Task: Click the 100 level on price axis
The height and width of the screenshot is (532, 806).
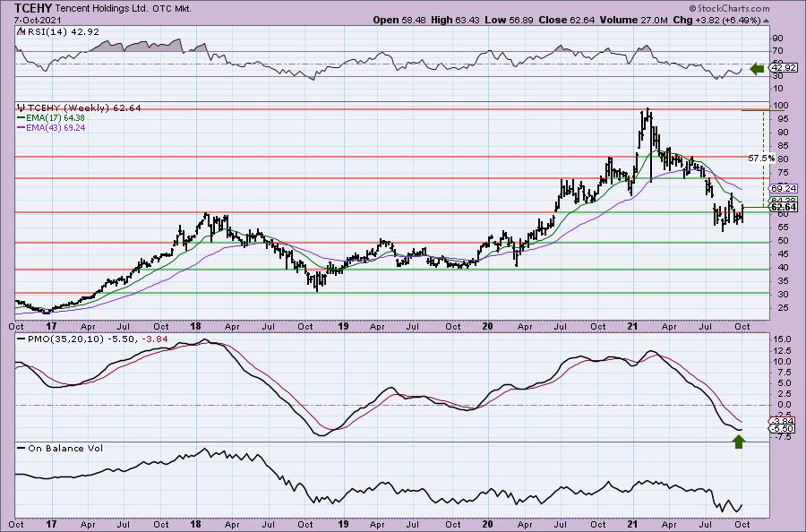Action: [x=781, y=106]
